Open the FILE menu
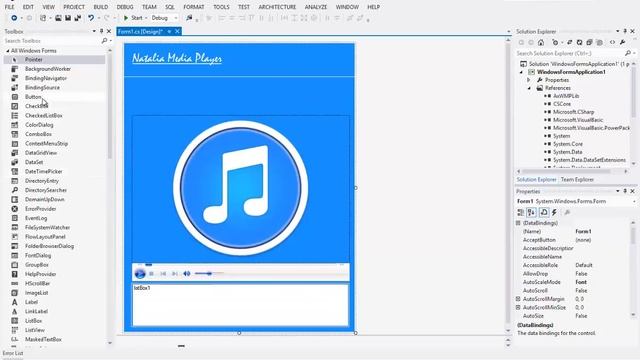640x360 pixels. coord(9,7)
